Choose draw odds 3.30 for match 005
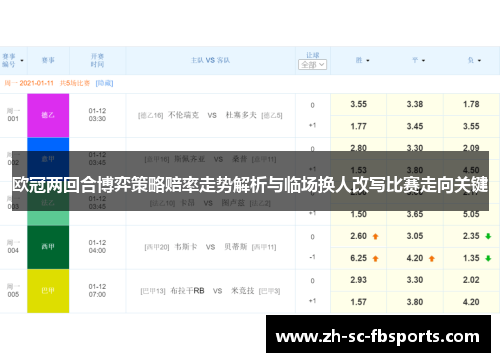 415,280
